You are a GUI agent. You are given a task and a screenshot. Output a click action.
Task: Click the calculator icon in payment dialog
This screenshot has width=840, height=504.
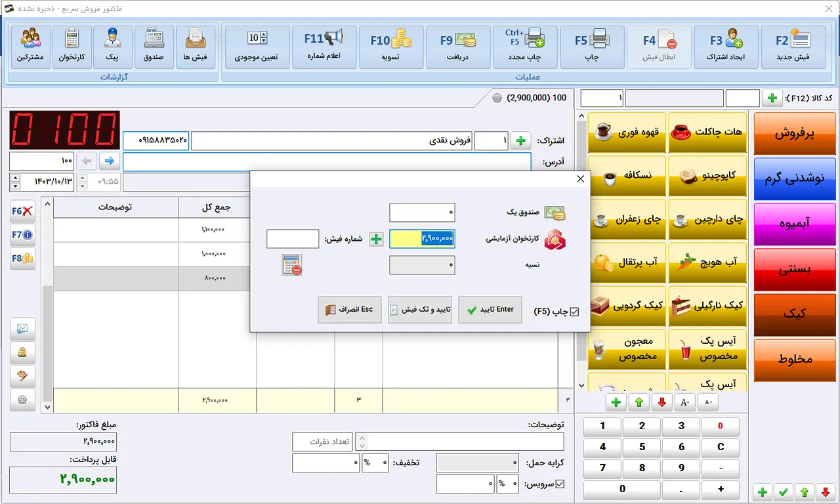[x=292, y=265]
